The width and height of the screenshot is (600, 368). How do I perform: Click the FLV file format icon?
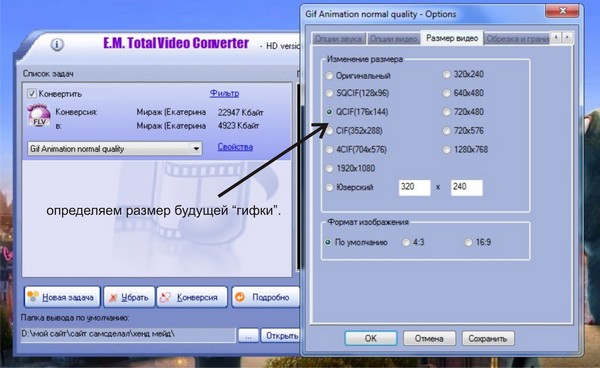(x=39, y=116)
